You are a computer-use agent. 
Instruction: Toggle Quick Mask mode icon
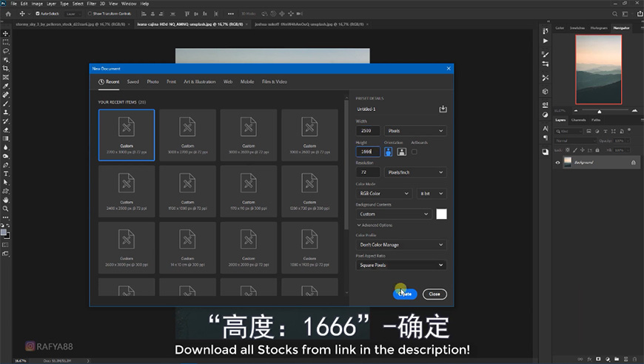(5, 245)
